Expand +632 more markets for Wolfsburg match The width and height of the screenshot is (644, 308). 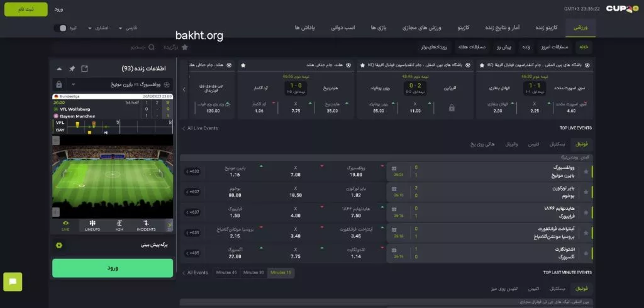[191, 171]
